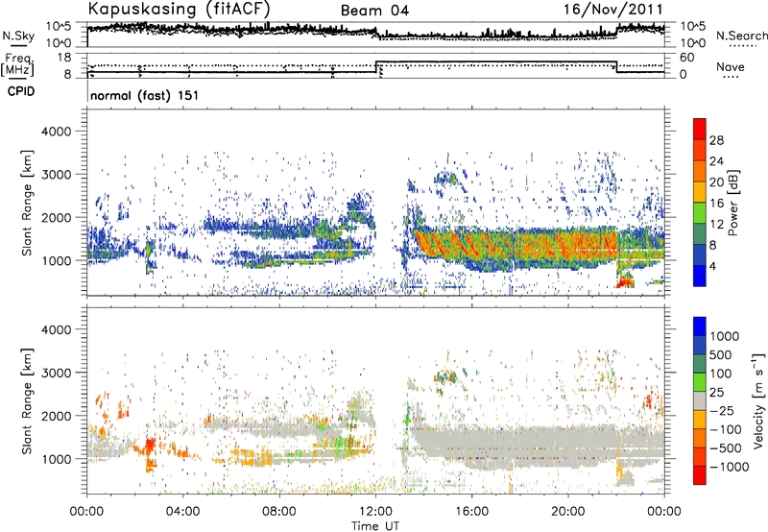Image resolution: width=768 pixels, height=532 pixels.
Task: Click the 1000 tick of power panel
Action: point(60,260)
